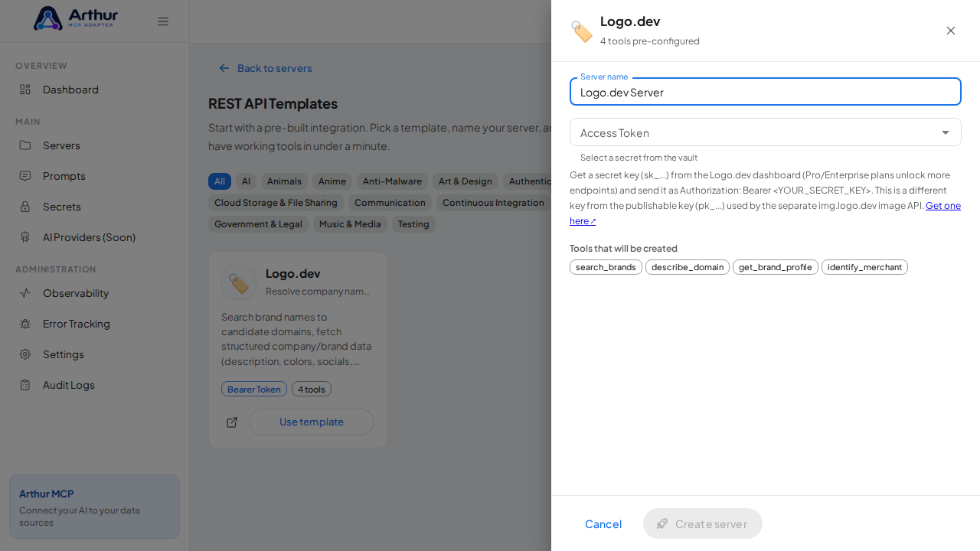This screenshot has height=551, width=980.
Task: Open the Logo.dev external link icon
Action: [232, 422]
